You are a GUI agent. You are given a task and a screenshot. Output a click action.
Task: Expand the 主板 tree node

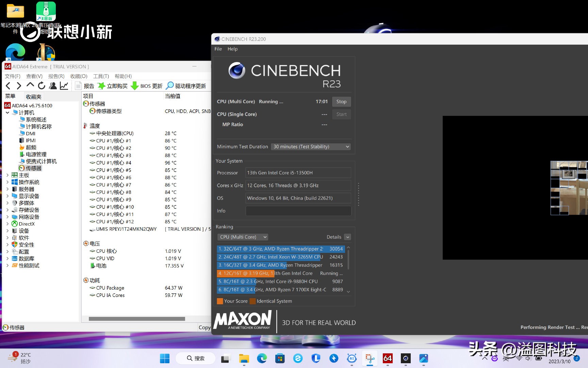(7, 175)
